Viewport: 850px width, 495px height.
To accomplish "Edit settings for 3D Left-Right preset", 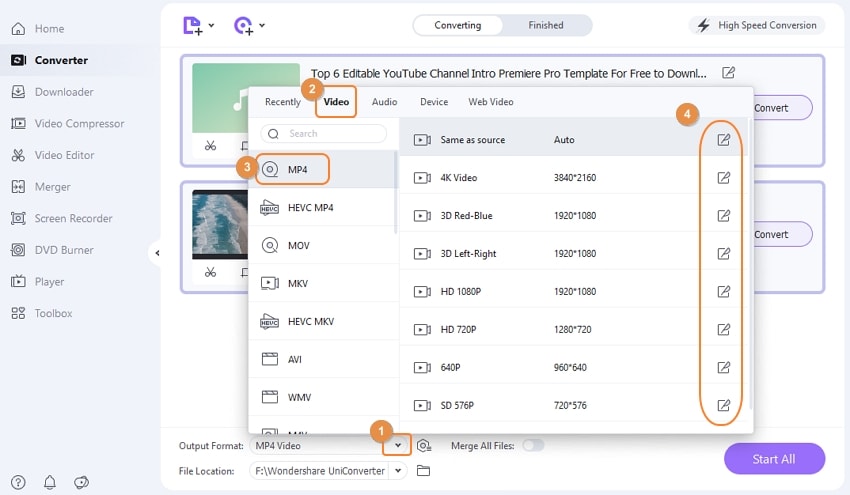I will (x=723, y=254).
